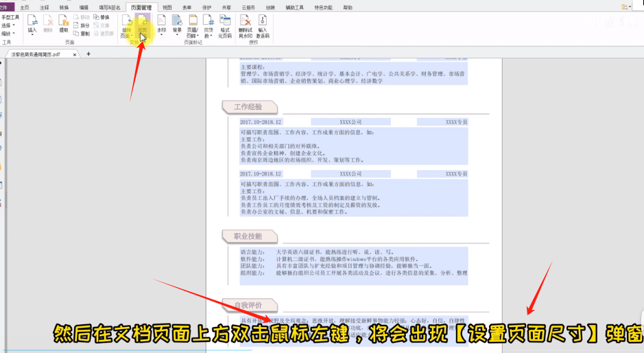
Task: Click the 团队能力： label
Action: coord(252,265)
